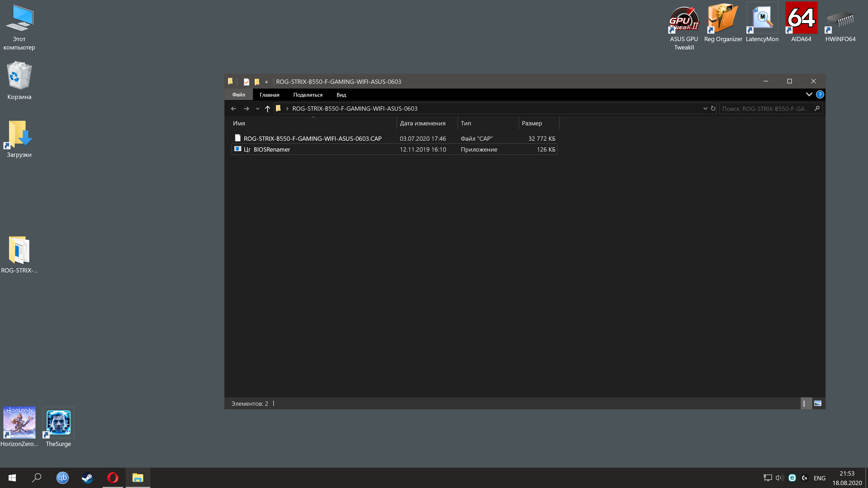This screenshot has height=488, width=868.
Task: Open address bar history dropdown
Action: coord(705,108)
